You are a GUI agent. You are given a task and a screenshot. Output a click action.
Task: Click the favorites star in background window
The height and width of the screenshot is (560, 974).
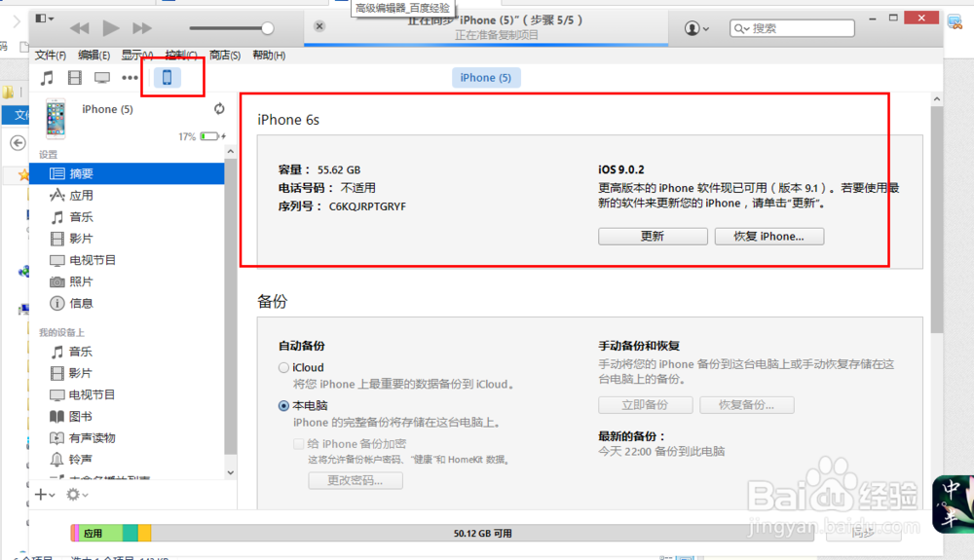tap(24, 174)
